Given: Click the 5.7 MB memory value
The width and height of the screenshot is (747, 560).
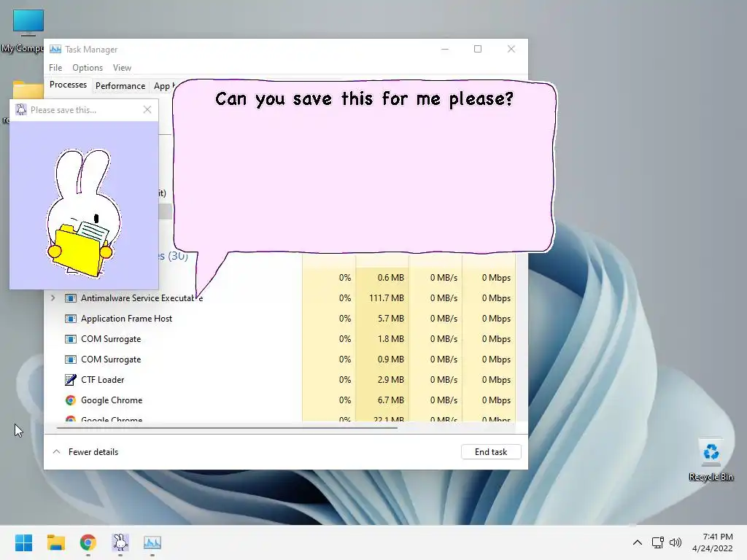Looking at the screenshot, I should [x=391, y=319].
